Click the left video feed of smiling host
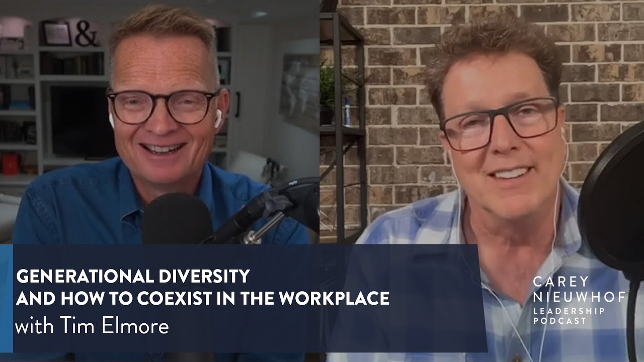 click(159, 122)
